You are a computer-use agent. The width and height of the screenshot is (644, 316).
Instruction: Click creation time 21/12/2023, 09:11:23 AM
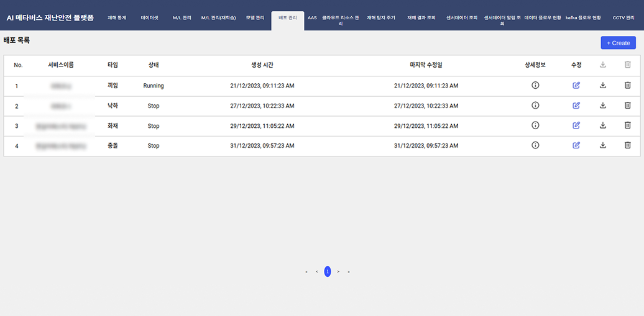[x=262, y=86]
